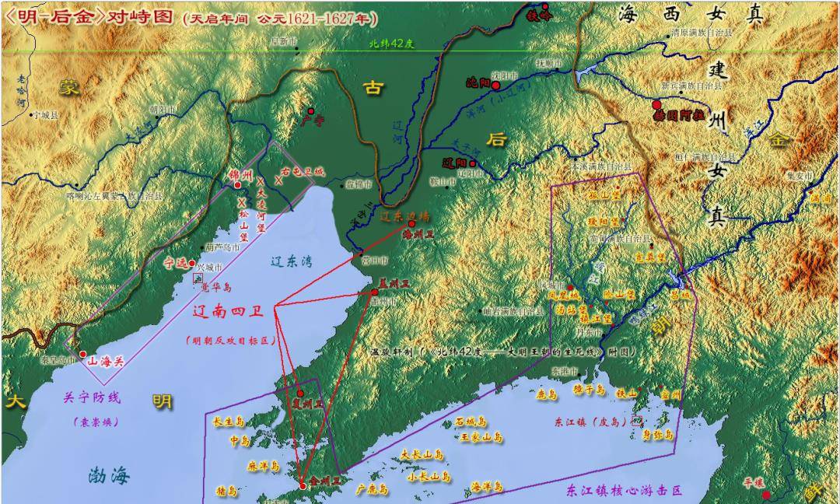The width and height of the screenshot is (840, 504).
Task: Click the 长生岛 island label
Action: [229, 422]
